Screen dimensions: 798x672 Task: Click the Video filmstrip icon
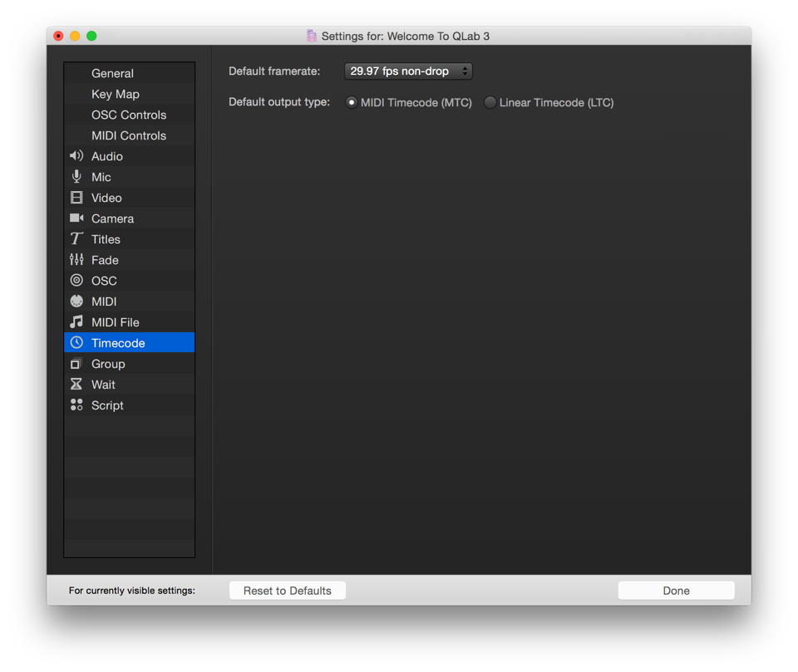76,198
